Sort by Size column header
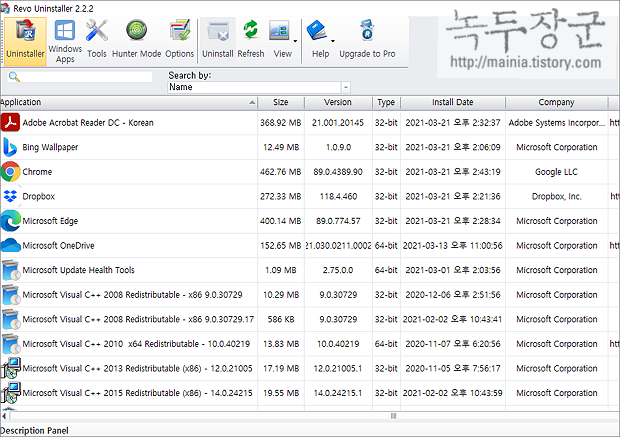Image resolution: width=620 pixels, height=437 pixels. (281, 102)
